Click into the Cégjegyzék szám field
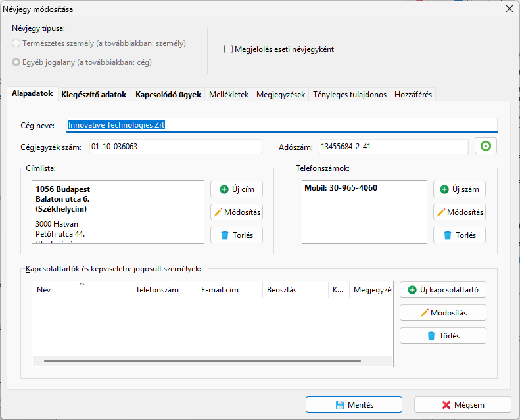 click(x=174, y=147)
